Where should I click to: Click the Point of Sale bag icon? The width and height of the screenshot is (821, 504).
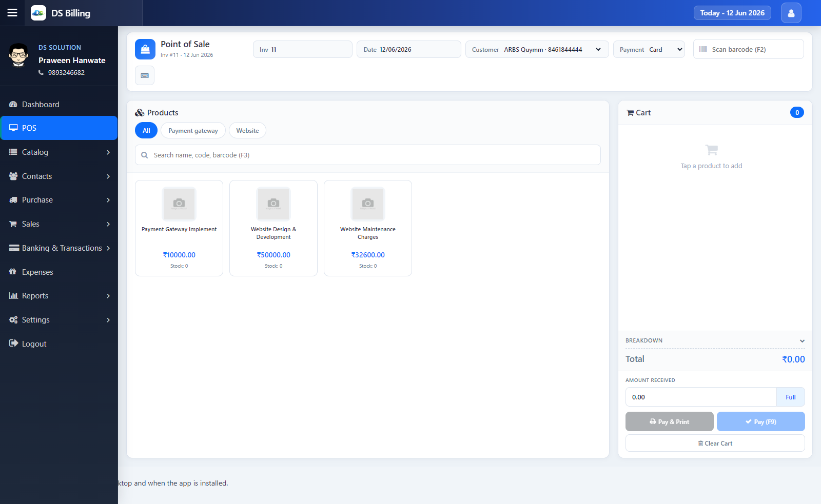[145, 49]
